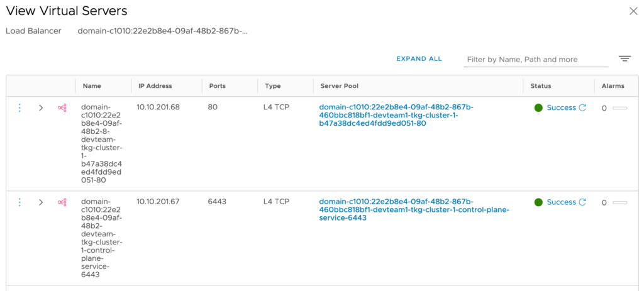Open the filter options icon
Viewport: 644px width, 291px height.
point(624,58)
